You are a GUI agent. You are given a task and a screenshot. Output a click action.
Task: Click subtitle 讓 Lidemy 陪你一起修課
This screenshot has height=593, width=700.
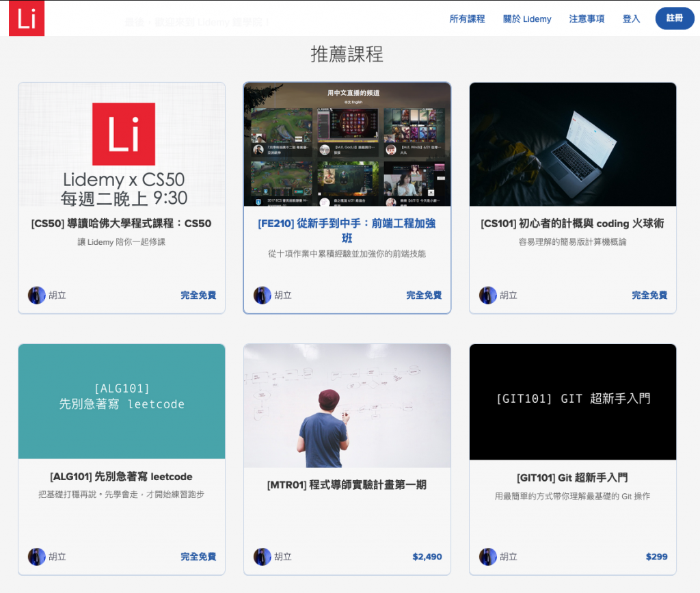click(x=122, y=242)
